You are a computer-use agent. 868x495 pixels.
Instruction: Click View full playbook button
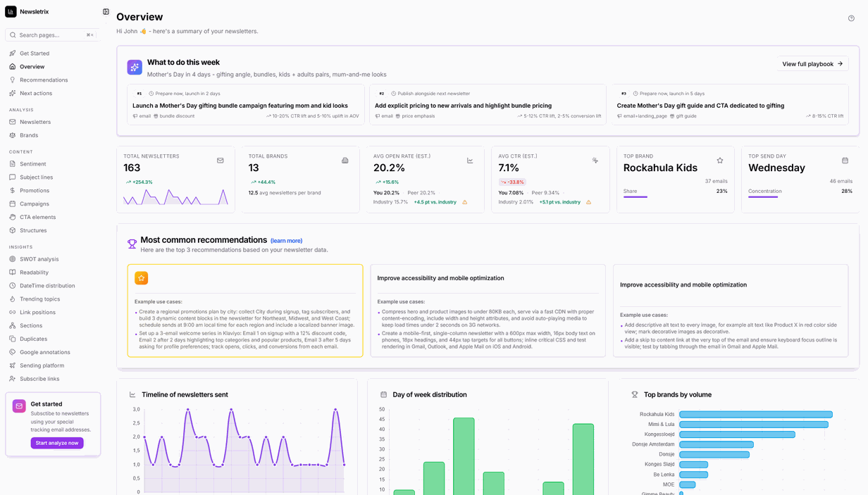point(813,64)
